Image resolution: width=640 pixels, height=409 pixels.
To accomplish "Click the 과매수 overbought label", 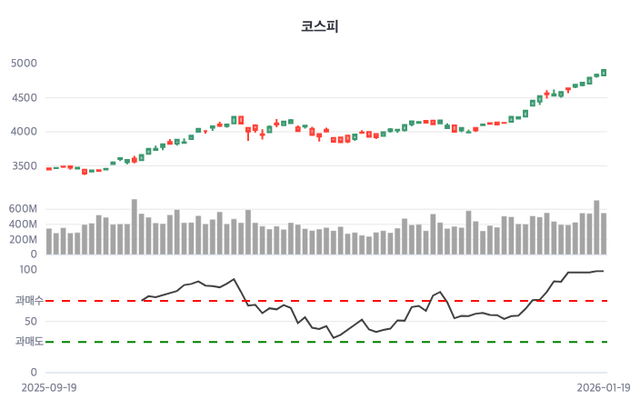I will (27, 300).
